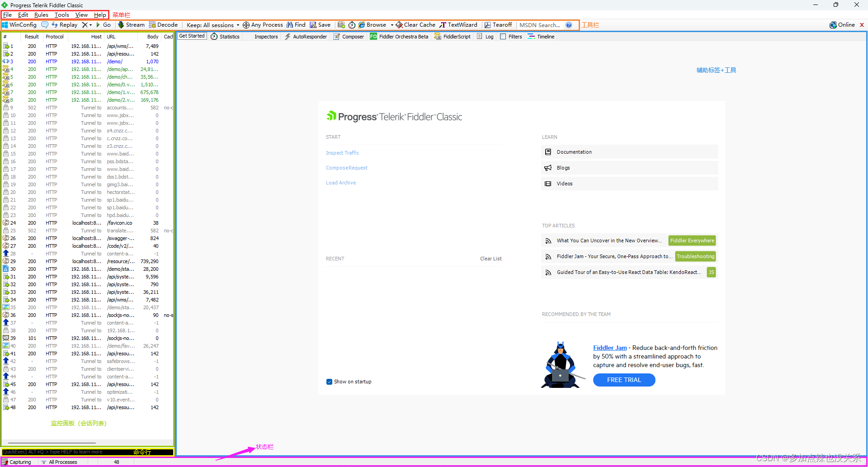868x467 pixels.
Task: Open the Rules menu
Action: (41, 15)
